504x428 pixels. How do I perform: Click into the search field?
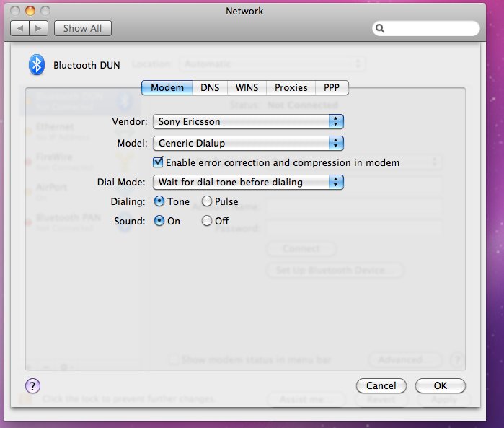point(426,28)
